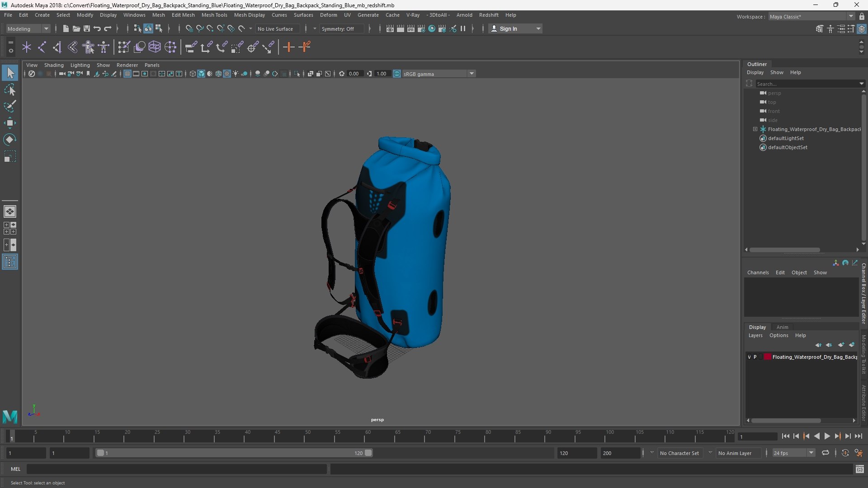The width and height of the screenshot is (868, 488).
Task: Click the Open Scene folder icon
Action: click(76, 28)
